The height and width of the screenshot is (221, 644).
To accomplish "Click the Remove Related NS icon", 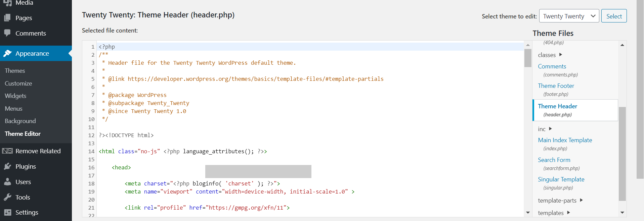I will click(7, 151).
